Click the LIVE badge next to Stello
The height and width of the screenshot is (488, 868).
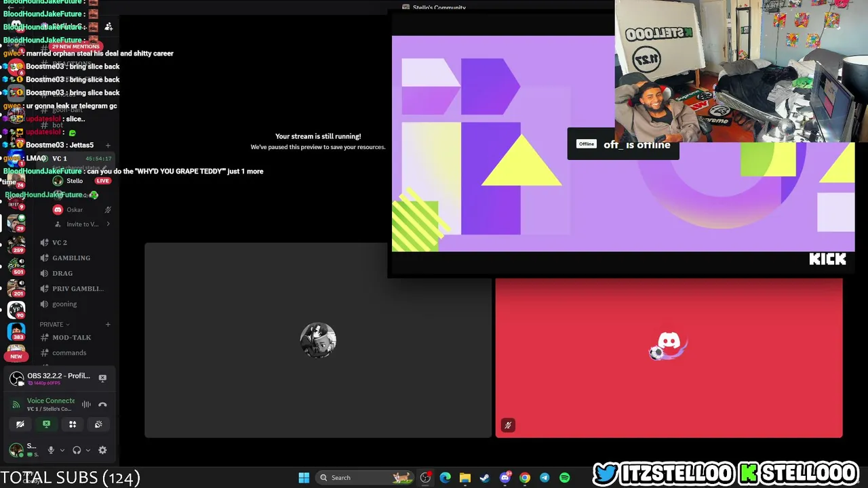tap(102, 181)
